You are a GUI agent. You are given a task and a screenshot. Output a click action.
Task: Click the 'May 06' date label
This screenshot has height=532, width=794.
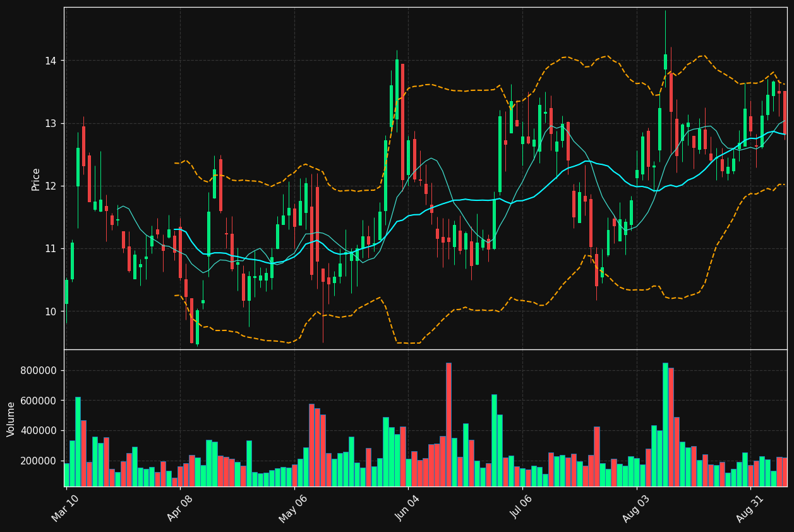[x=293, y=508]
